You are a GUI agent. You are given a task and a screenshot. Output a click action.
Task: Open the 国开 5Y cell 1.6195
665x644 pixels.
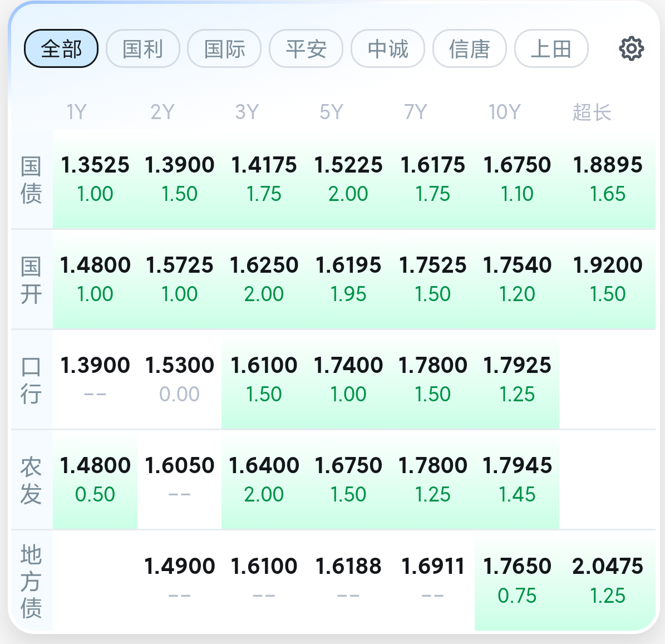pyautogui.click(x=348, y=280)
